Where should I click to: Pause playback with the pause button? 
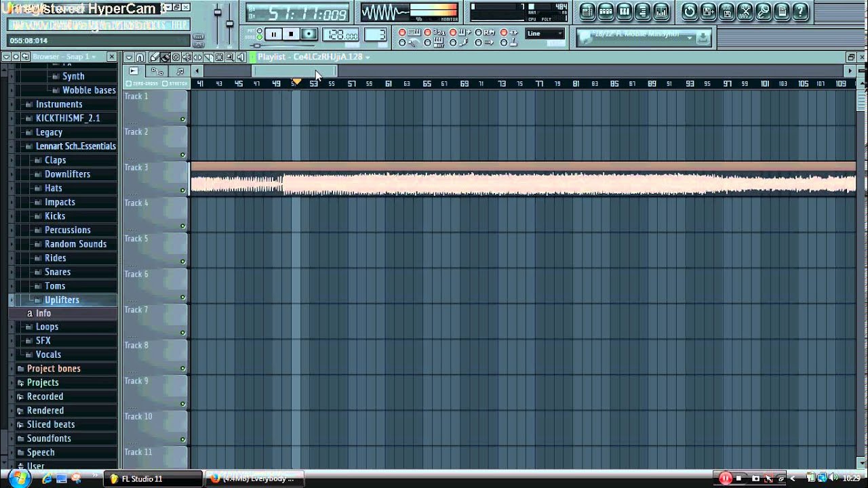274,34
